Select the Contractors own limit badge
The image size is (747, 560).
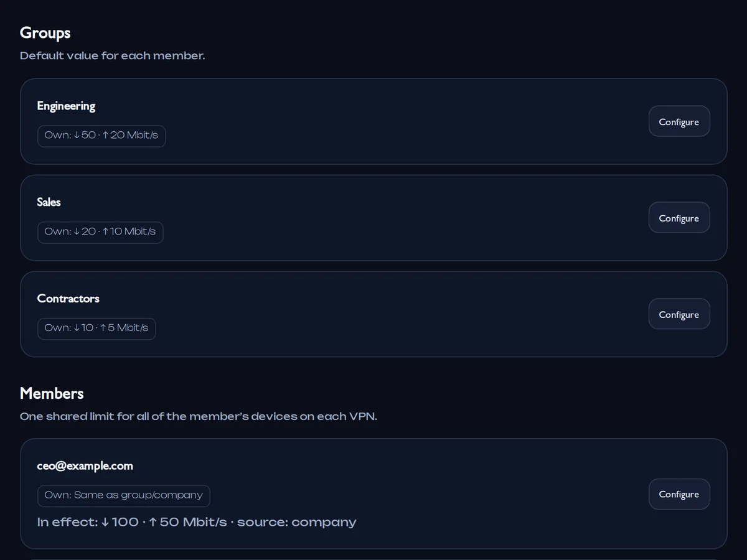(x=96, y=329)
